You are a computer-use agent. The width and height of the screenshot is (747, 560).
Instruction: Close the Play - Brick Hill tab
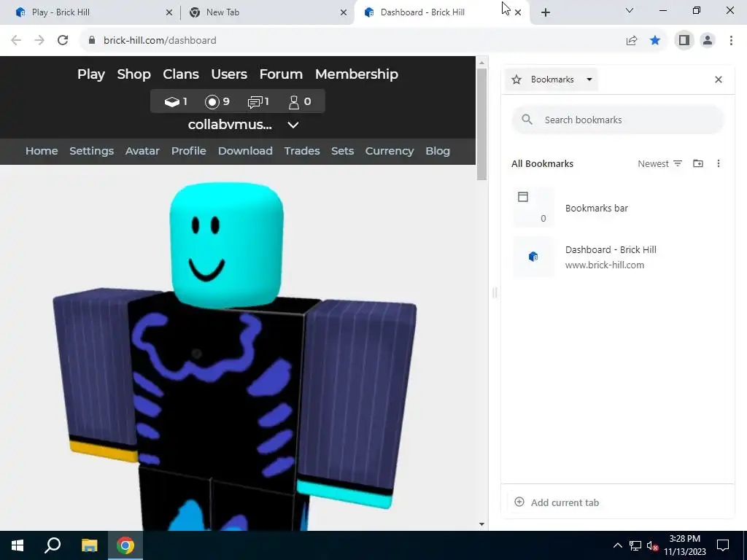pos(169,12)
